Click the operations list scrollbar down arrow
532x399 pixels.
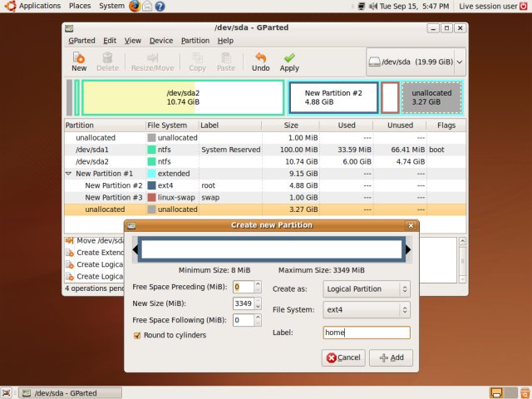pyautogui.click(x=462, y=279)
